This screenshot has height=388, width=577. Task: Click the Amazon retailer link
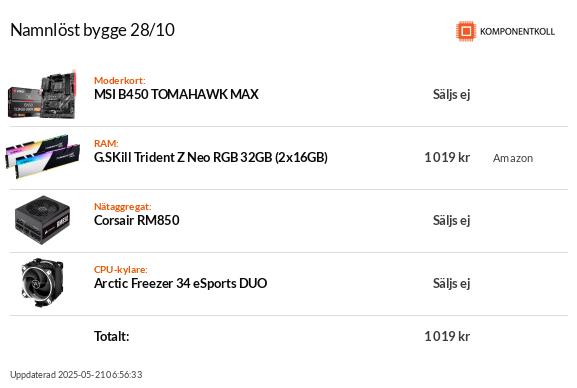coord(513,158)
